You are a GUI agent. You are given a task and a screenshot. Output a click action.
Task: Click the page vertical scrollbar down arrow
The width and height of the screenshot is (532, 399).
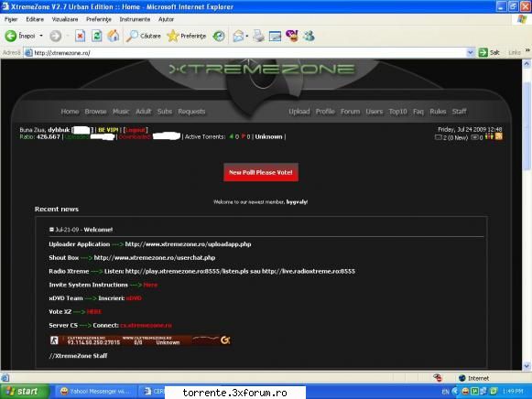tap(527, 366)
